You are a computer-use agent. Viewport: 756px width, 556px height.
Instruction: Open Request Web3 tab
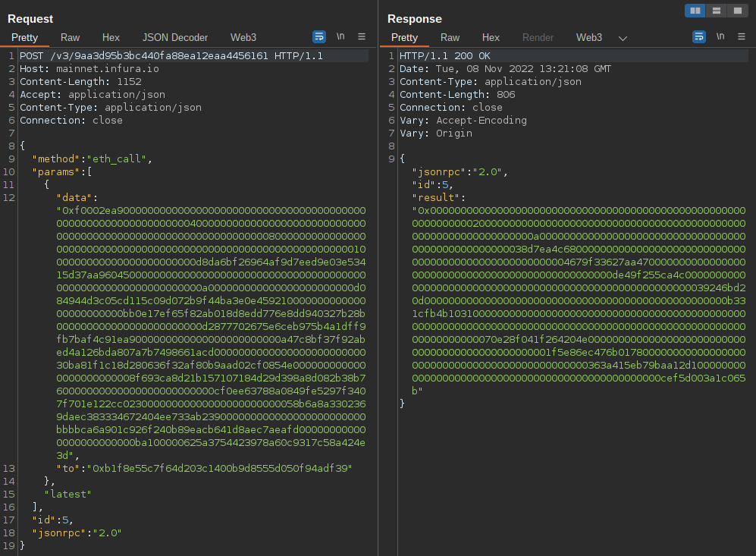(x=243, y=38)
